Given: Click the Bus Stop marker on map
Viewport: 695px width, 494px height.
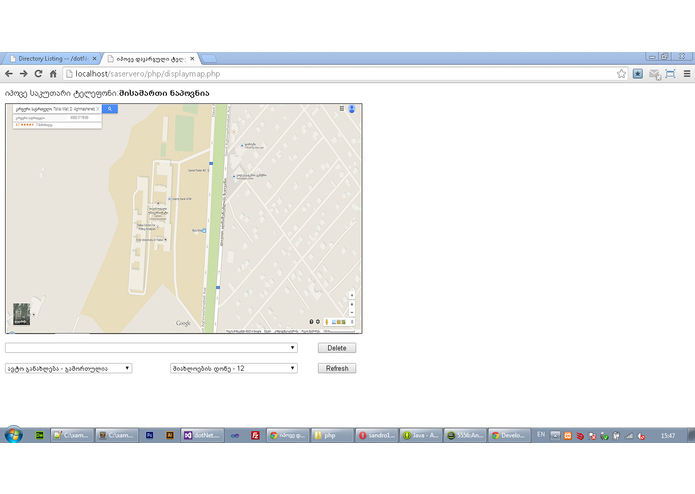Looking at the screenshot, I should [204, 230].
